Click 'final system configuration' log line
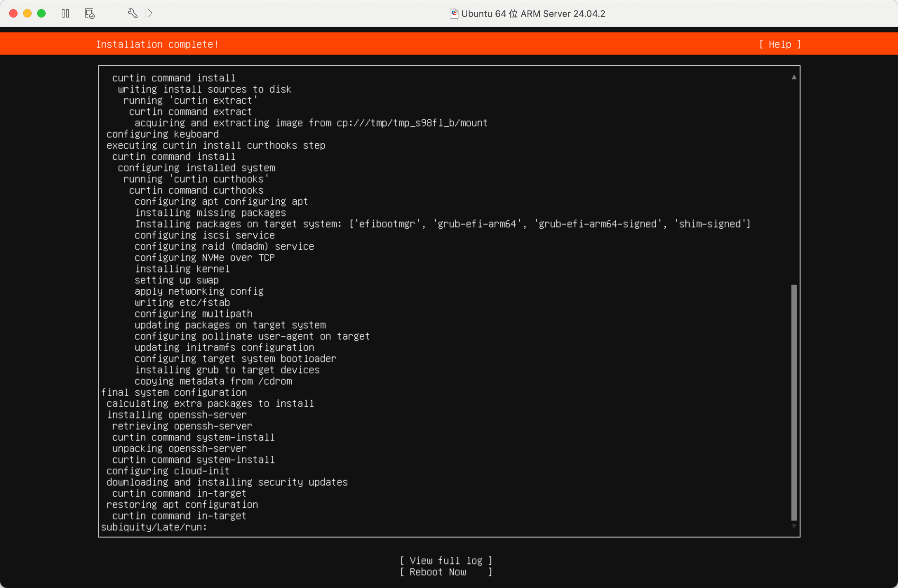This screenshot has width=898, height=588. pyautogui.click(x=174, y=393)
